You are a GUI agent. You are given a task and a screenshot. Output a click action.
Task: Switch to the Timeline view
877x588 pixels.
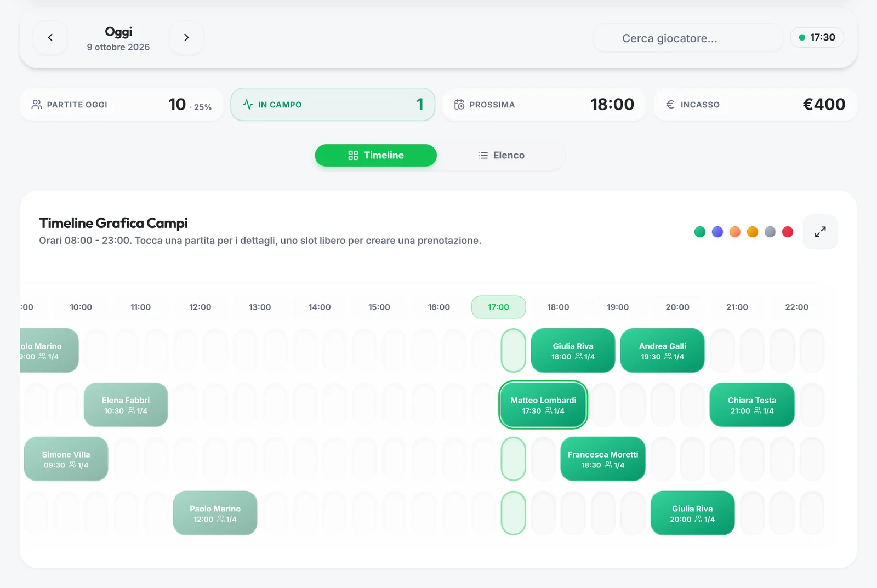[375, 156]
